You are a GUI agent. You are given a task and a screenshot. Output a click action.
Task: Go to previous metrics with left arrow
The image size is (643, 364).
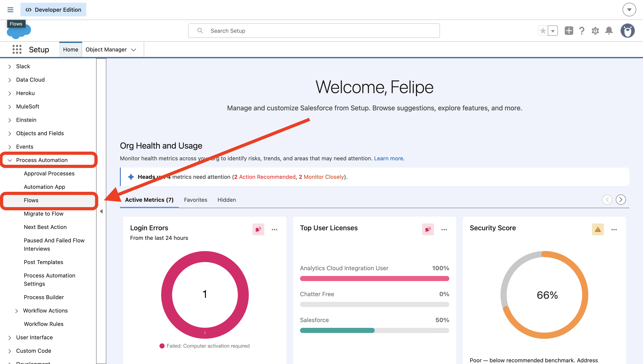[x=607, y=199]
